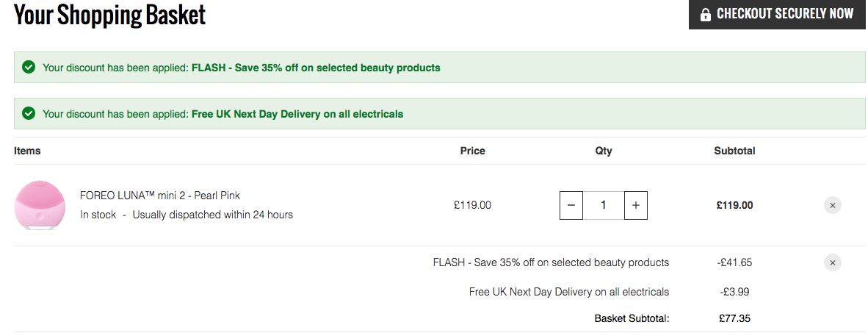Click the green checkmark beside Free Delivery banner
Viewport: 868px width, 333px height.
click(x=29, y=114)
